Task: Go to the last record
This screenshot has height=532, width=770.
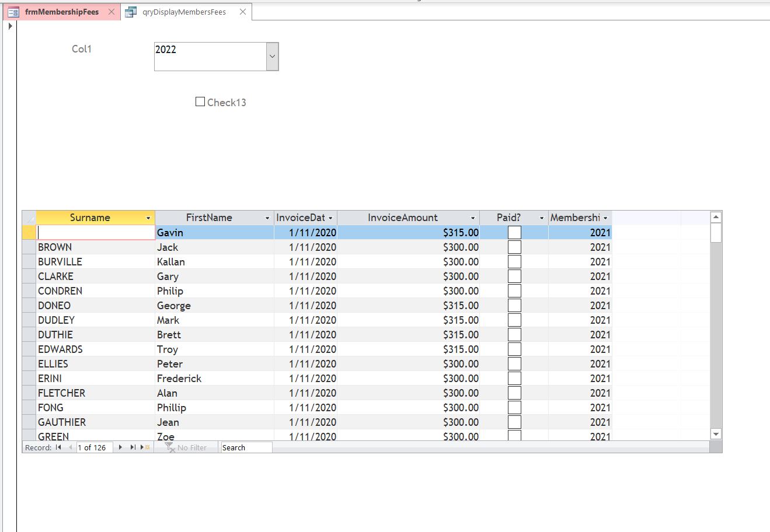Action: (x=133, y=447)
